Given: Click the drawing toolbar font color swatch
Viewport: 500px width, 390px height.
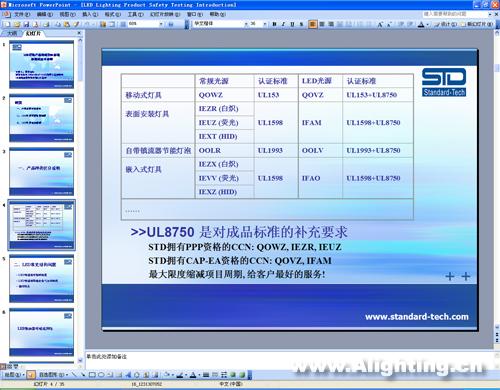Looking at the screenshot, I should click(193, 375).
